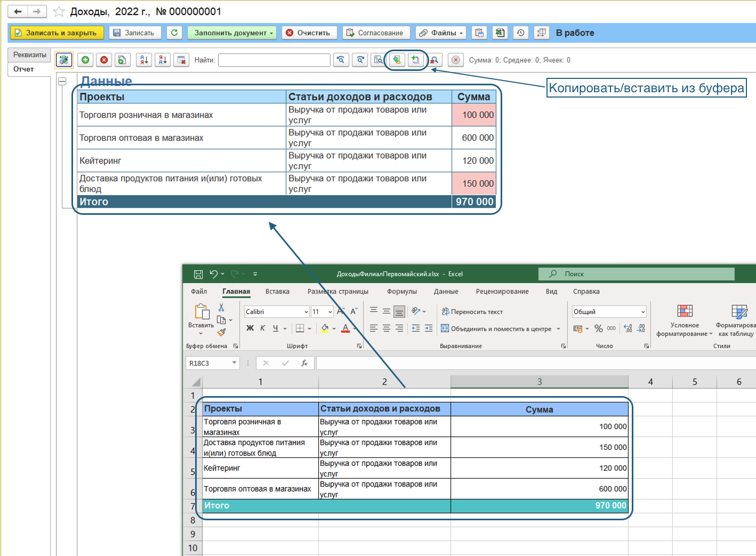Image resolution: width=756 pixels, height=556 pixels.
Task: Toggle bottom vertical alignment in Excel
Action: coord(399,311)
